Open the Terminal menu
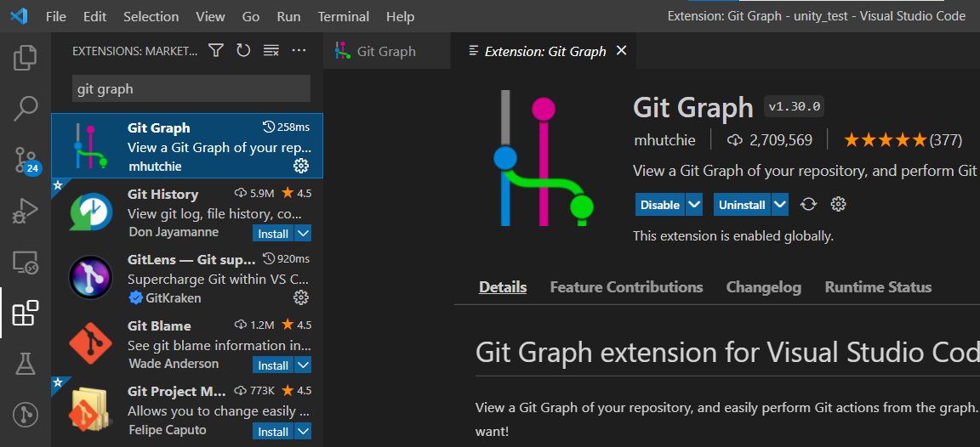This screenshot has height=447, width=980. tap(343, 16)
